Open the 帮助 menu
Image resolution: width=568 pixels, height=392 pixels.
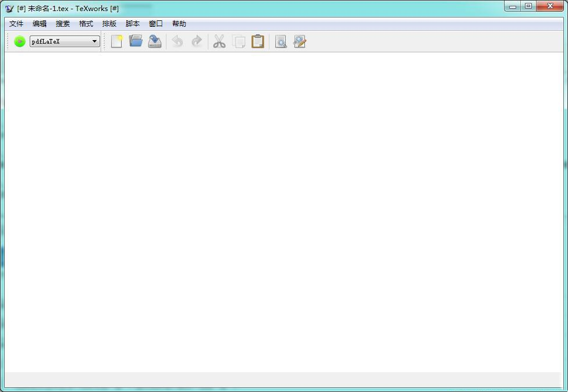point(179,24)
